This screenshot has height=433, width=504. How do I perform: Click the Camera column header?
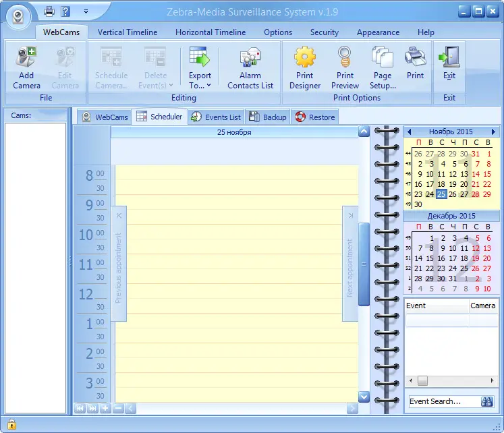pos(483,306)
